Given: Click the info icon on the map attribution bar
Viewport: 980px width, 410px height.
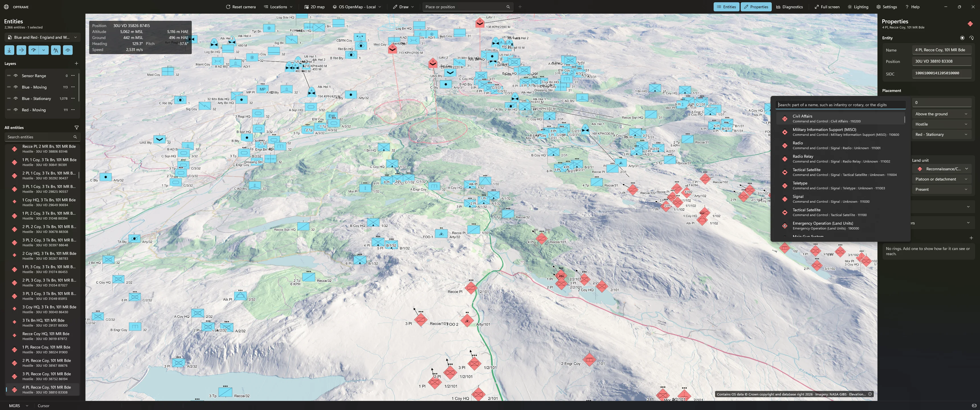Looking at the screenshot, I should (870, 394).
